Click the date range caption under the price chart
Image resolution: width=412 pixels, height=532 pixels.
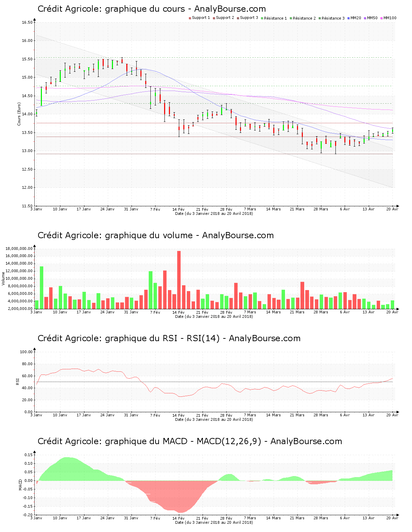click(214, 213)
